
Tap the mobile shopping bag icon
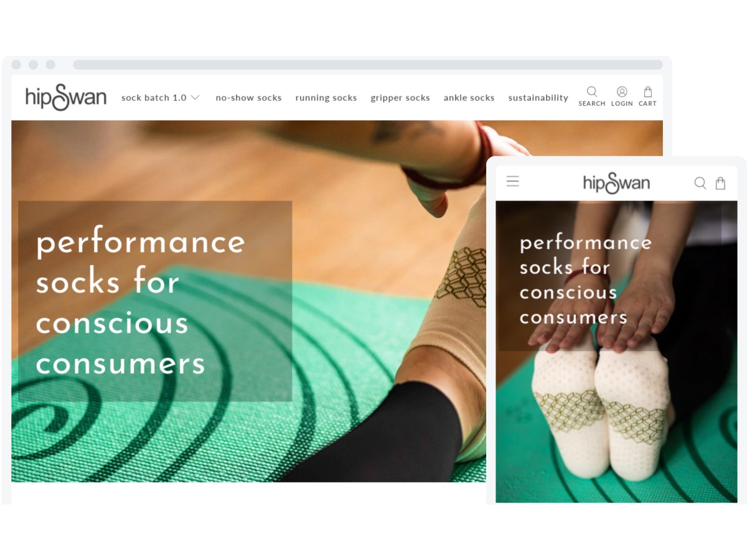coord(720,183)
